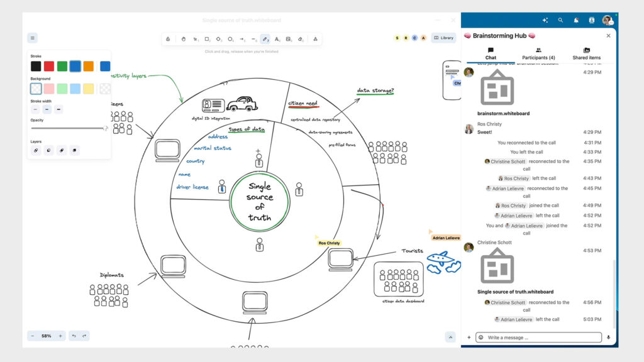Select yellow background swatch
Screen dimensions: 644x362
click(x=88, y=89)
